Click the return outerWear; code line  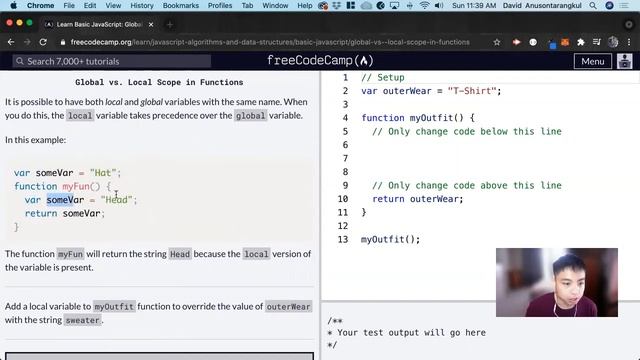pos(418,199)
